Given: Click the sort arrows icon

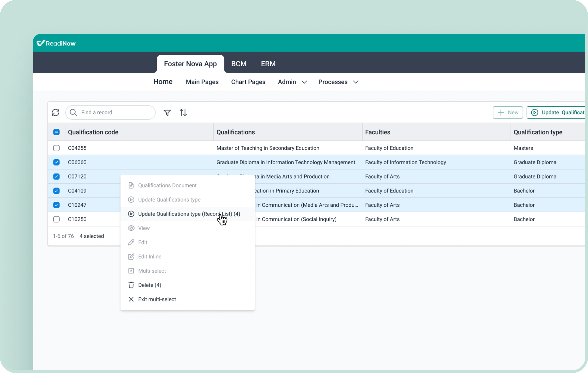Looking at the screenshot, I should [183, 113].
